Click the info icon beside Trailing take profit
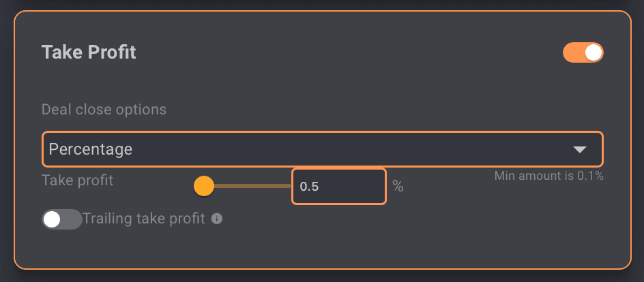The image size is (644, 282). 217,219
